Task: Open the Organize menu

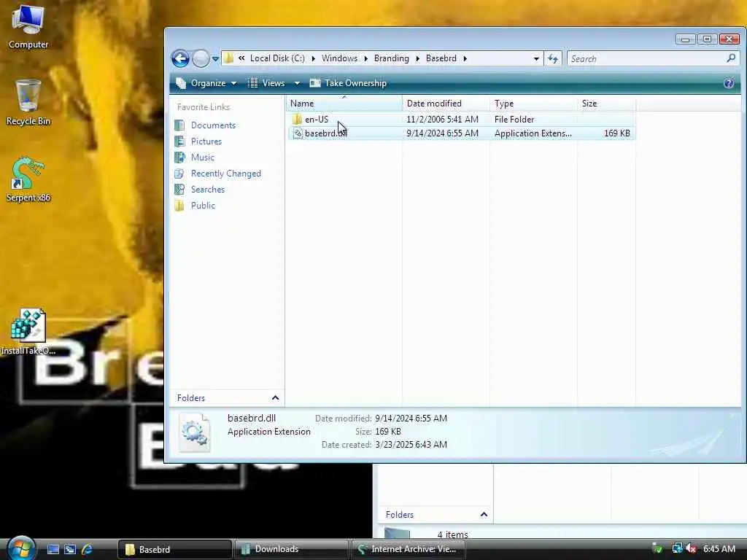Action: click(x=206, y=83)
